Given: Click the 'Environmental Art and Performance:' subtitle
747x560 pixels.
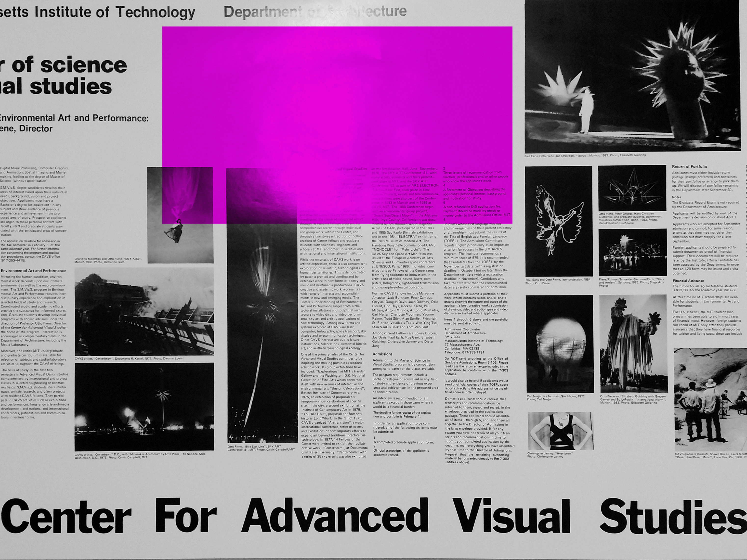Looking at the screenshot, I should (x=74, y=118).
